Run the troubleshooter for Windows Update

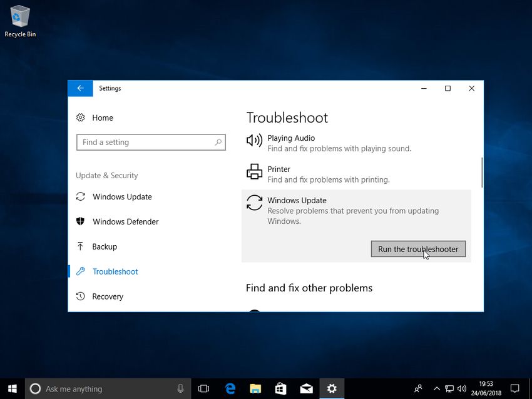[x=418, y=249]
